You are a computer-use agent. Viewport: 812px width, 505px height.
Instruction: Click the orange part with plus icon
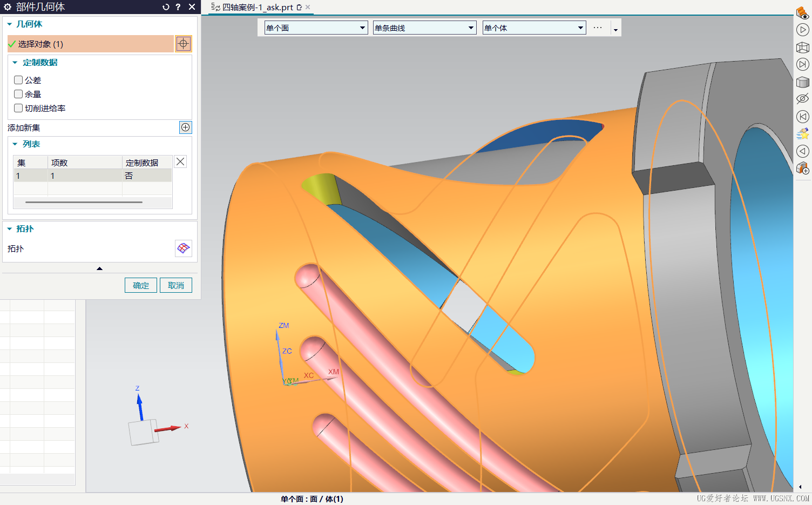point(802,168)
